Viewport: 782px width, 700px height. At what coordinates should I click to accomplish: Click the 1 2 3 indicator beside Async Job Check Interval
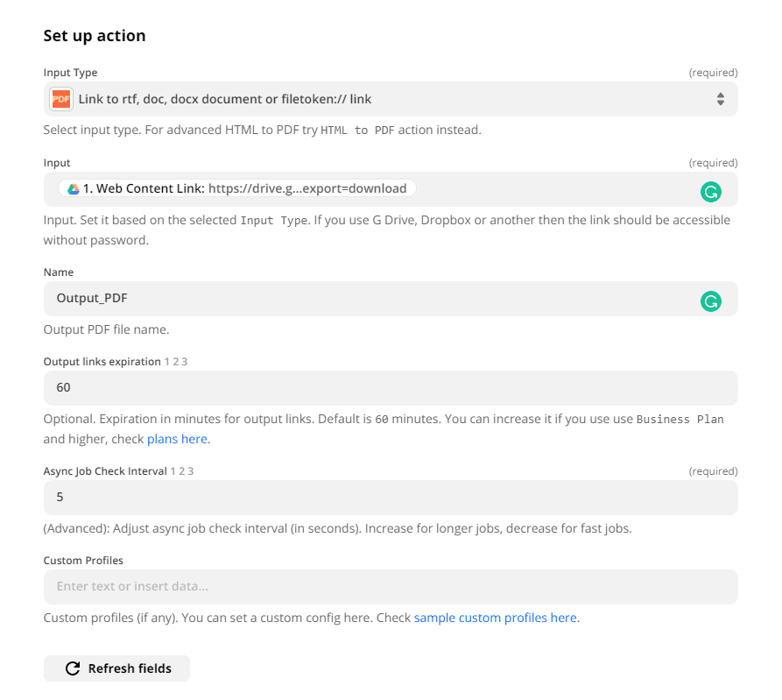point(181,470)
